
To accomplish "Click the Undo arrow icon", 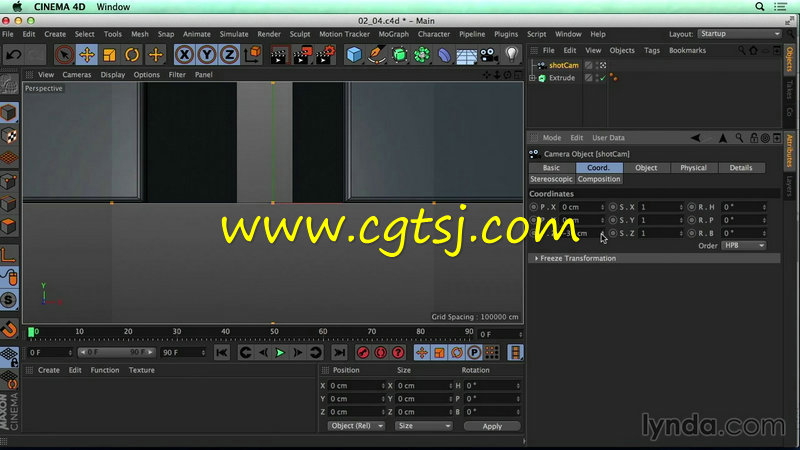I will pos(14,55).
